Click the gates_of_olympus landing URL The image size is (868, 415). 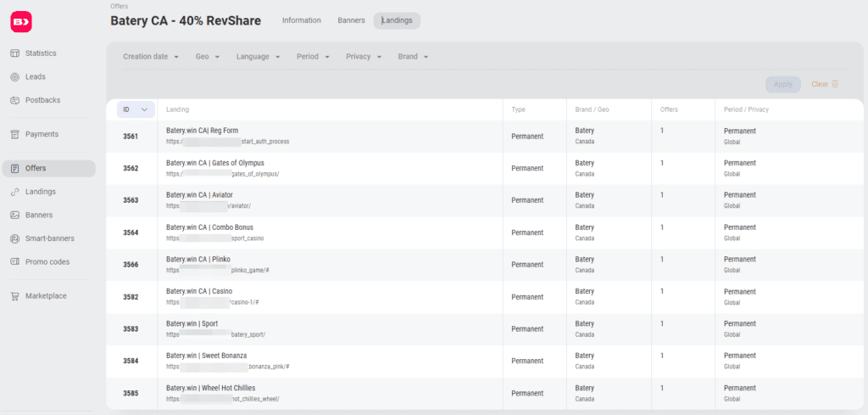point(223,174)
